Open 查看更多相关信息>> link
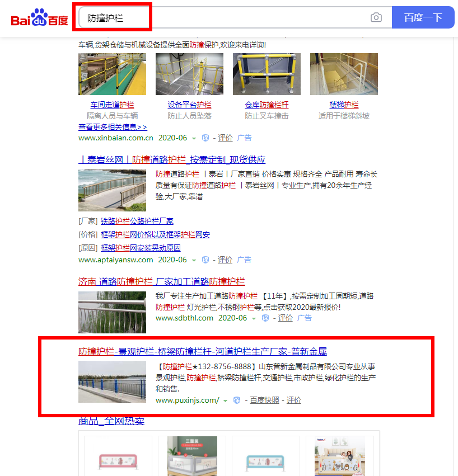This screenshot has height=476, width=458. coord(113,127)
